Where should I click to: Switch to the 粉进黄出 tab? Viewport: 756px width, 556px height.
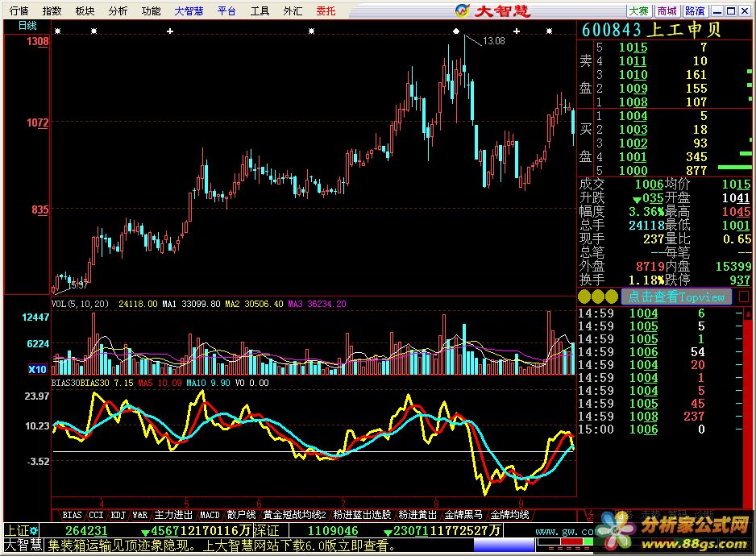(418, 515)
